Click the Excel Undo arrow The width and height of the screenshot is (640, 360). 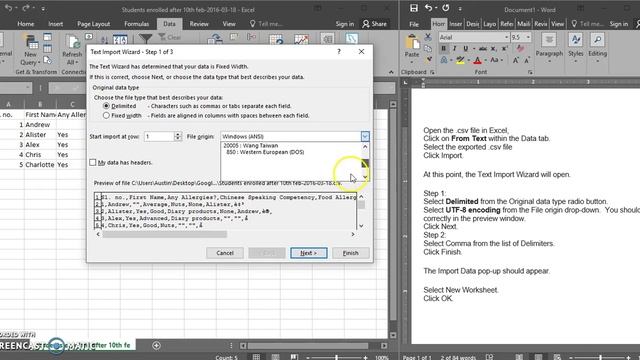[9, 8]
